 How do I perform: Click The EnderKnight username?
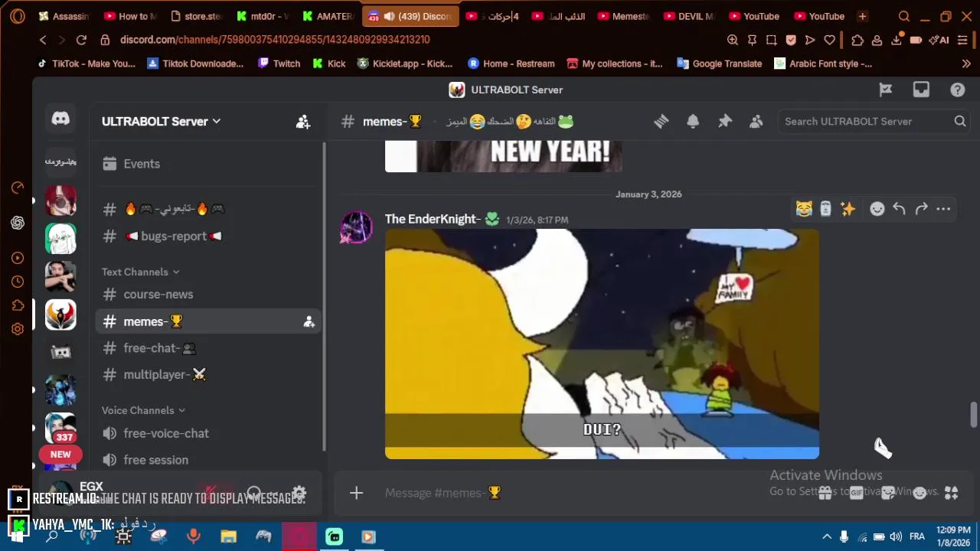pos(433,219)
